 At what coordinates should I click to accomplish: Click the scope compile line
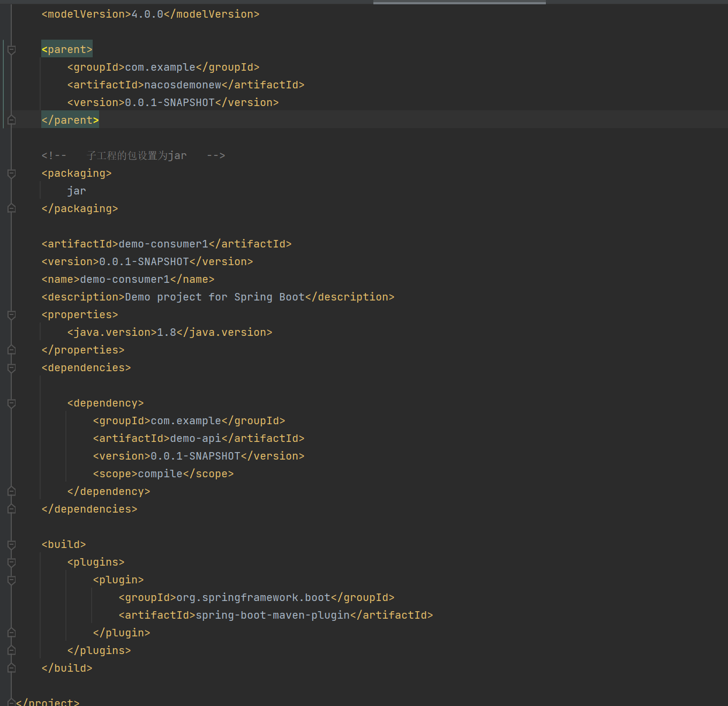tap(163, 474)
